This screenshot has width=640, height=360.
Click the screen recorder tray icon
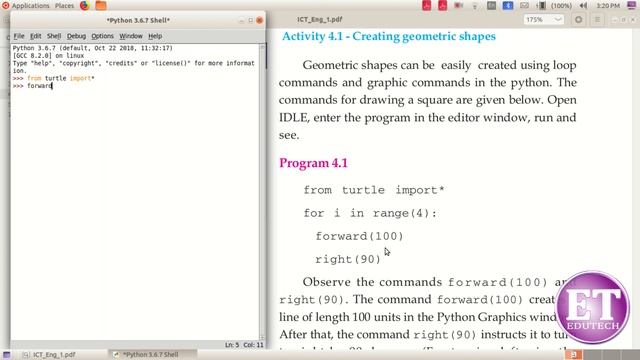coord(459,6)
